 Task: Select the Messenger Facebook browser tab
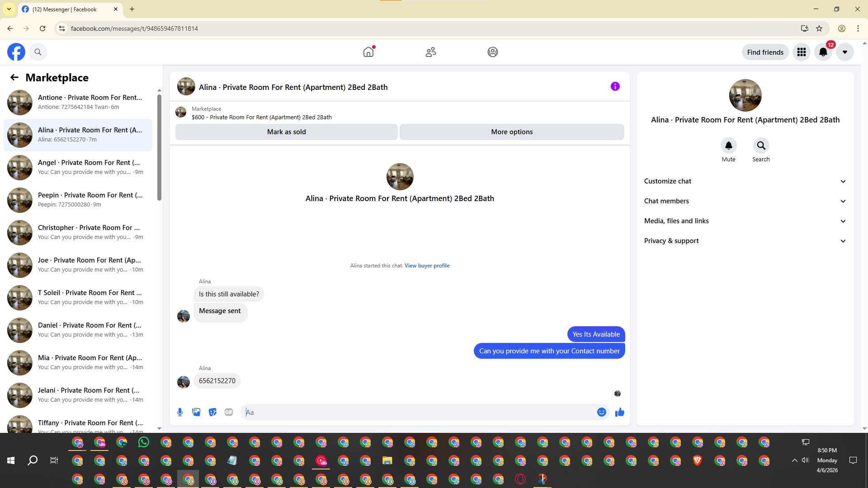[x=70, y=9]
